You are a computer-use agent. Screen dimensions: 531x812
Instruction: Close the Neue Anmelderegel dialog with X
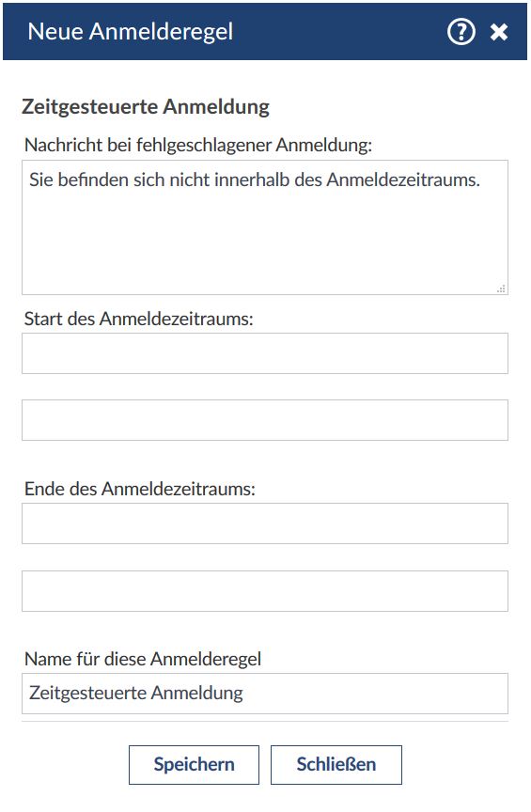tap(499, 32)
